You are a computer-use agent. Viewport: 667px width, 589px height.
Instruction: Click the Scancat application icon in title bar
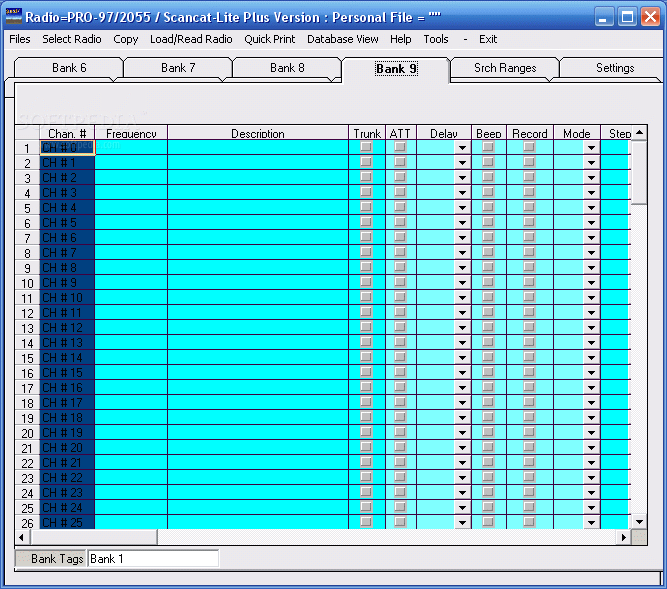(14, 17)
